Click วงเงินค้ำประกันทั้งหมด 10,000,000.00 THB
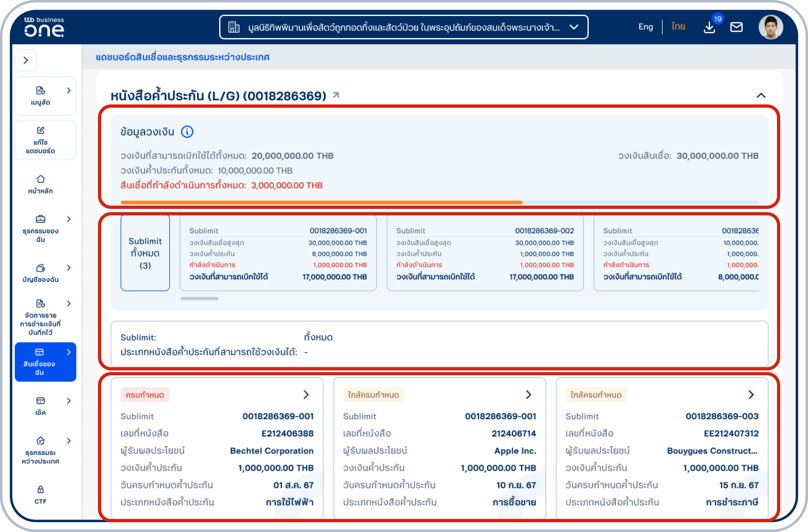808x532 pixels. pos(206,171)
